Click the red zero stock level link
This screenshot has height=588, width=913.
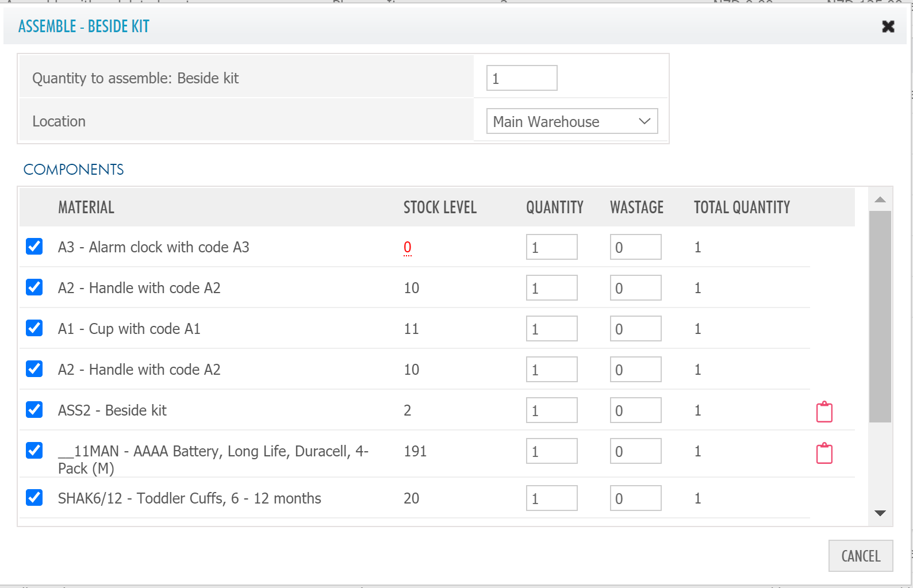click(x=407, y=247)
